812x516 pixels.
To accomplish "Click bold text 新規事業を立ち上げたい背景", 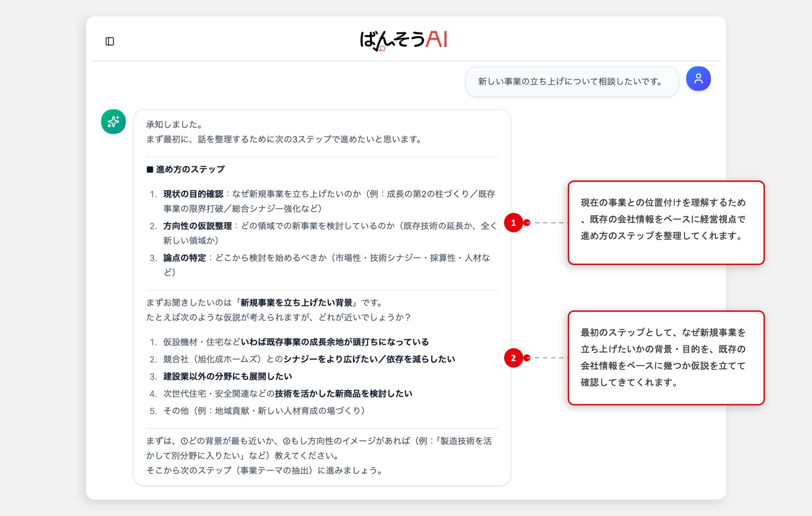I will [296, 303].
